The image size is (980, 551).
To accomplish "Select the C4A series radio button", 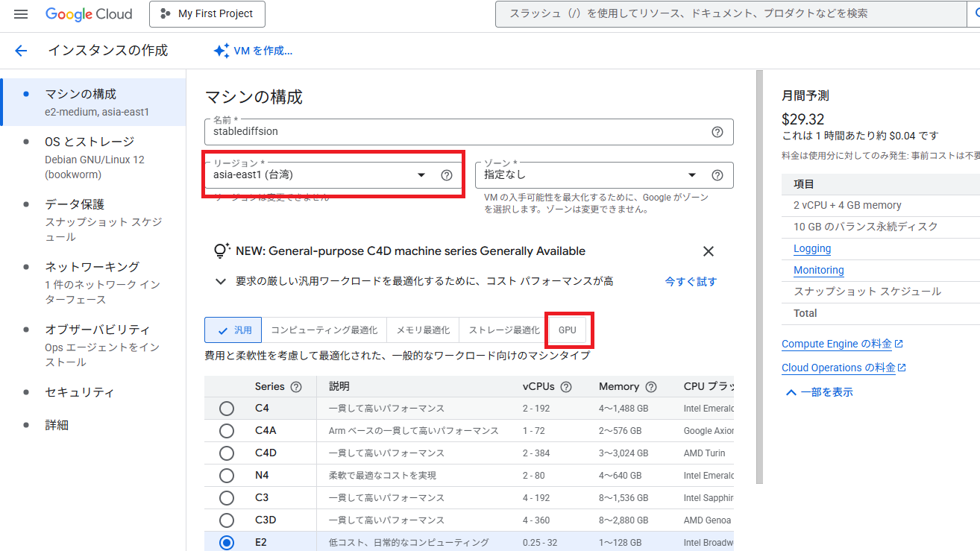I will 227,431.
